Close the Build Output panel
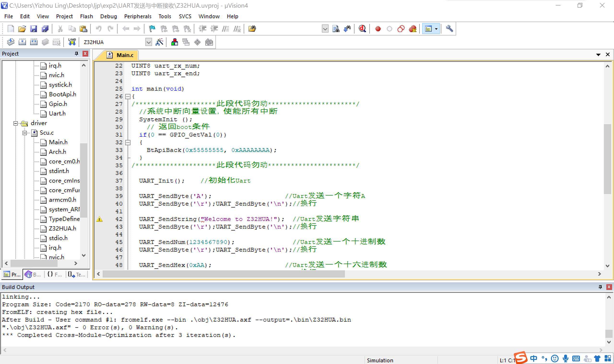The height and width of the screenshot is (364, 614). click(609, 287)
